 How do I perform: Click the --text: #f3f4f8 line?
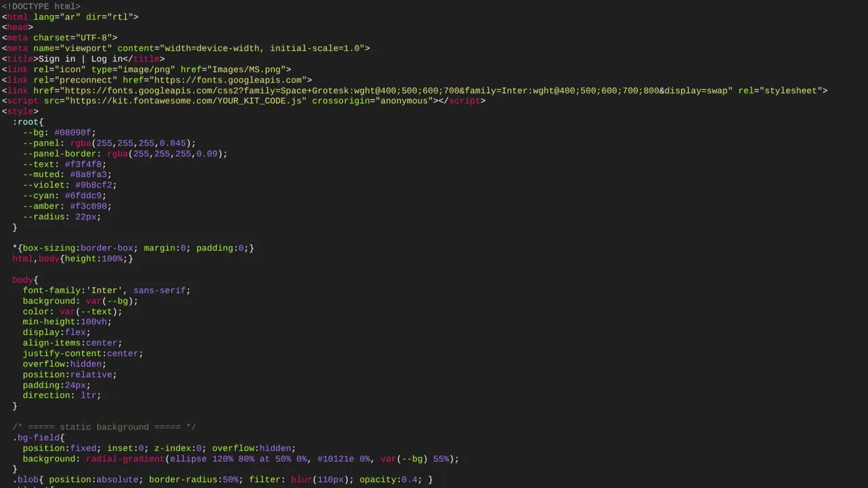pyautogui.click(x=64, y=164)
